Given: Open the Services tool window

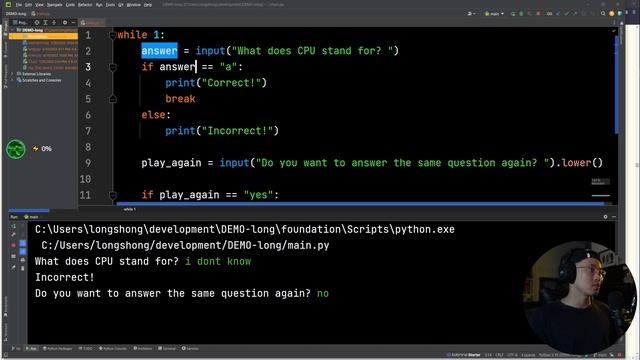Looking at the screenshot, I should tap(190, 349).
